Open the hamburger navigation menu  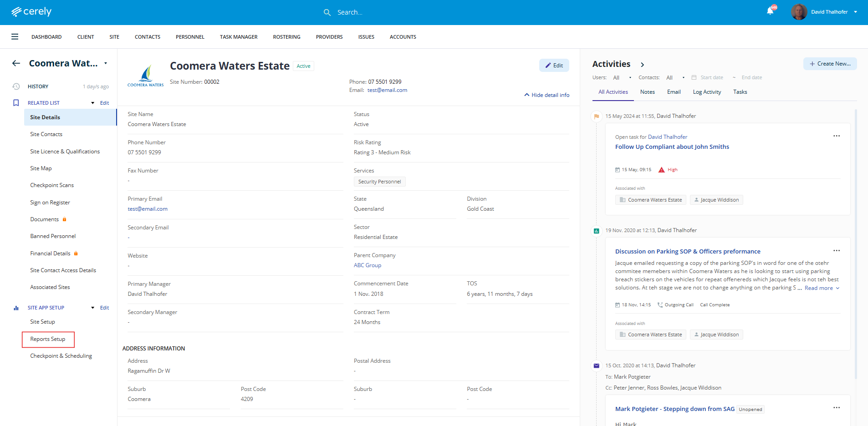point(15,37)
